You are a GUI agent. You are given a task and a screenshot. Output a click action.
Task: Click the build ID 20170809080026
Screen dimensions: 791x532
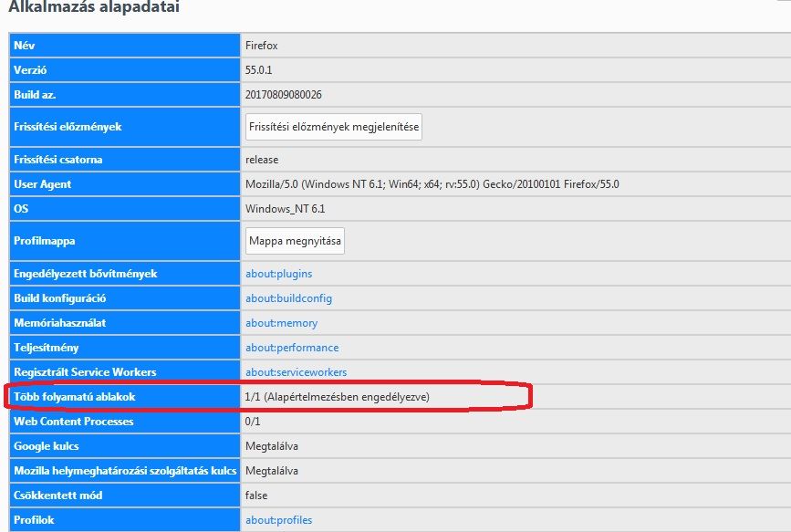pyautogui.click(x=284, y=95)
